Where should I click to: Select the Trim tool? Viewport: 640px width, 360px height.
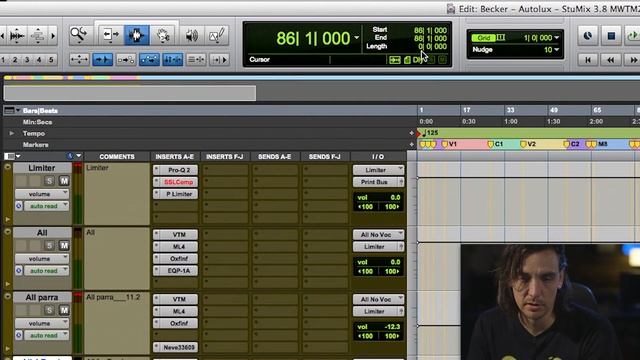tap(110, 35)
